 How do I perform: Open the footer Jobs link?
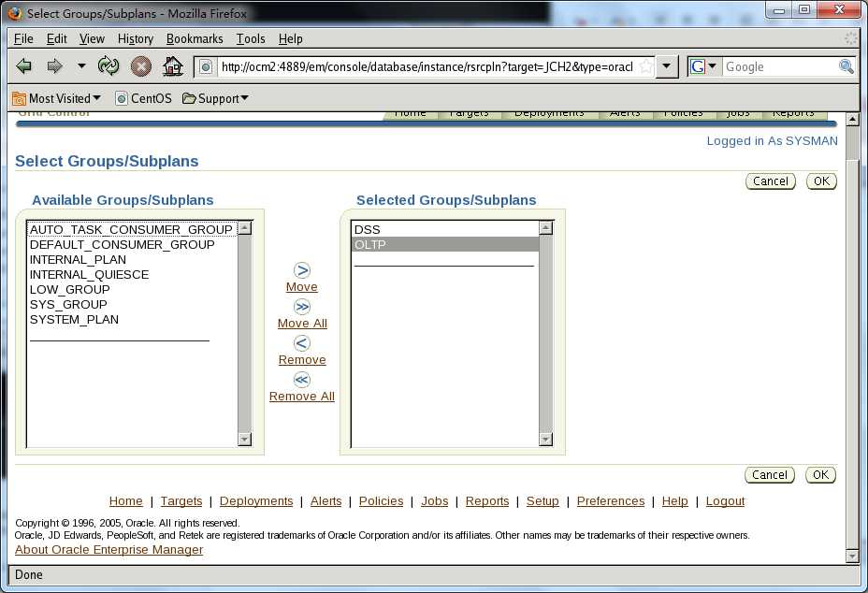point(435,501)
